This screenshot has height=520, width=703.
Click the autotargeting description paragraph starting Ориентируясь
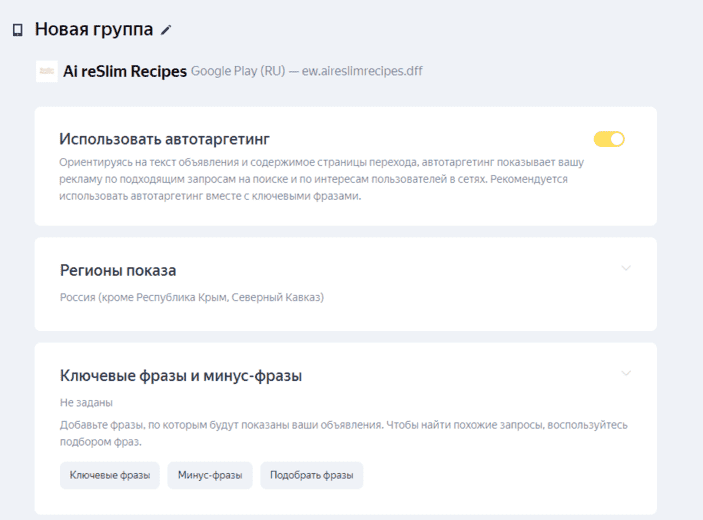pyautogui.click(x=321, y=179)
